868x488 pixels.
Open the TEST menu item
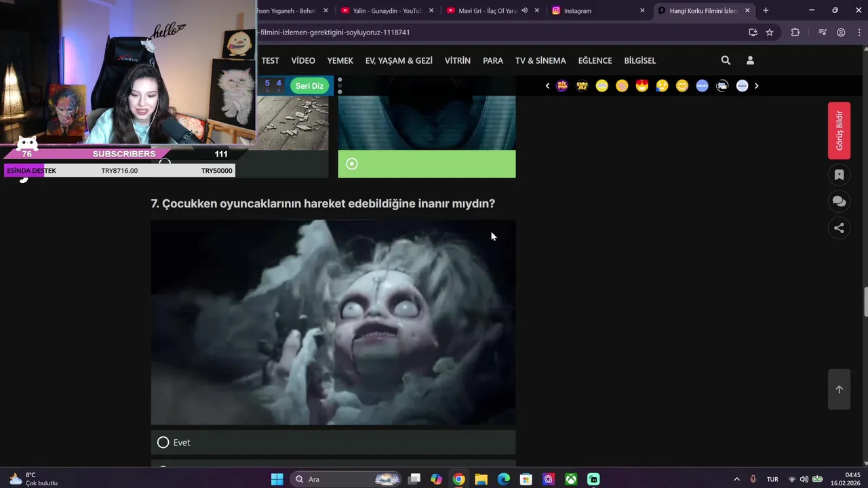[271, 60]
